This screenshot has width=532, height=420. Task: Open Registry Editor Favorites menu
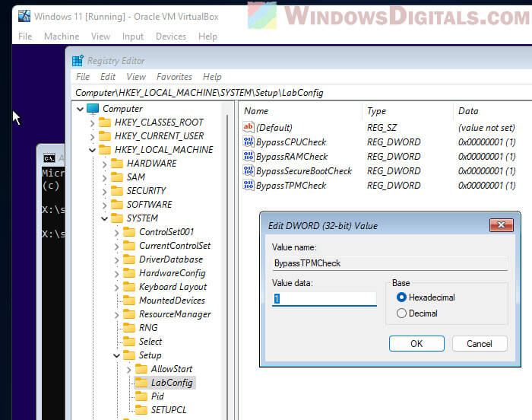pyautogui.click(x=174, y=77)
